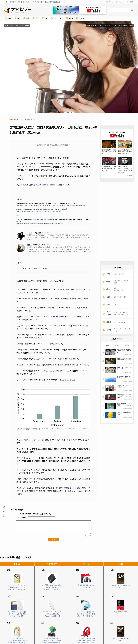Click the home icon in the top bar
This screenshot has height=644, width=138.
pyautogui.click(x=7, y=2)
